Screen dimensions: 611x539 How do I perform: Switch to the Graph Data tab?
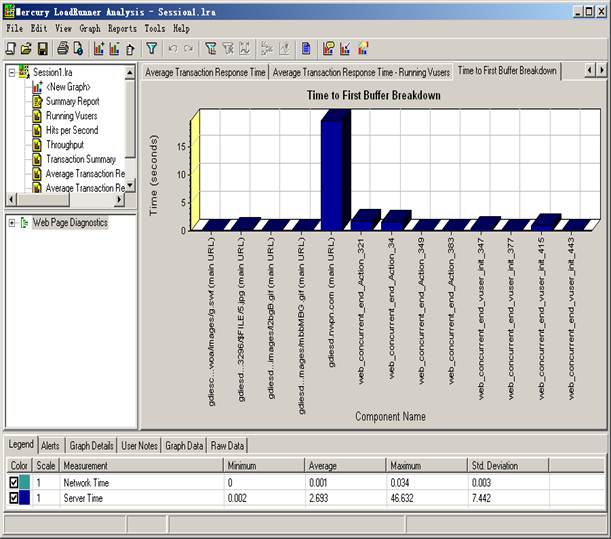click(184, 446)
